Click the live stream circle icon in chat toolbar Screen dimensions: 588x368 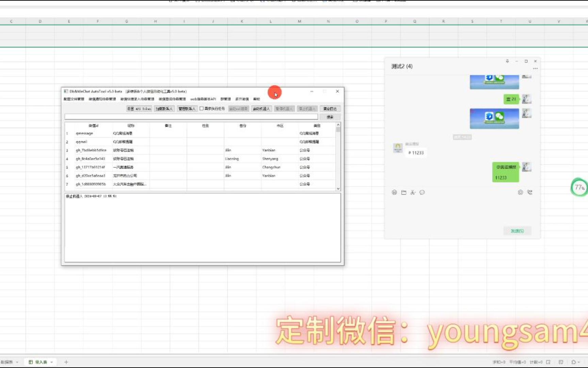click(x=520, y=193)
